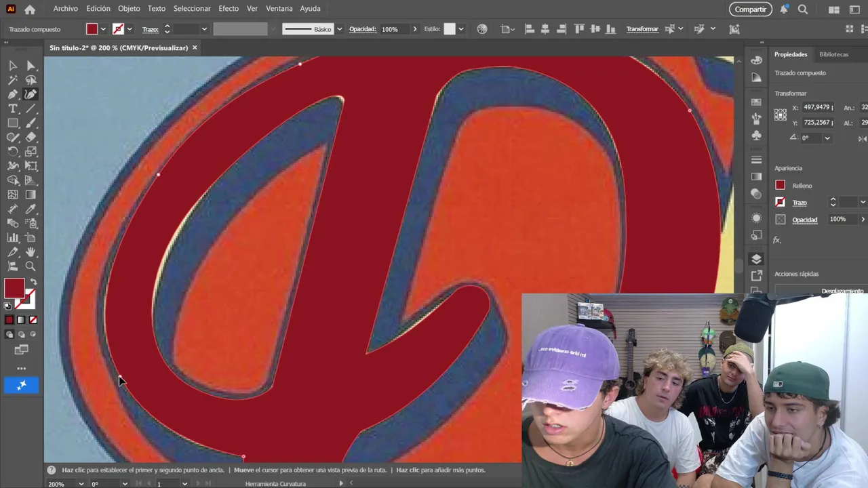Swap fill and stroke arrows icon
The height and width of the screenshot is (488, 868).
pyautogui.click(x=33, y=282)
